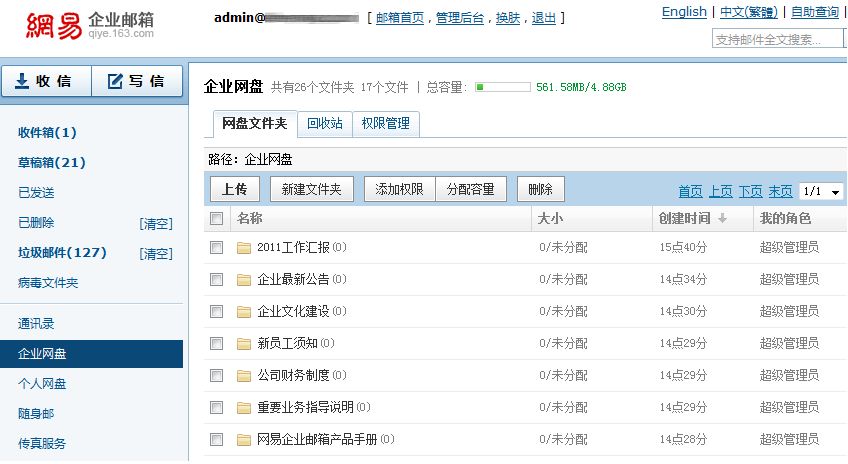This screenshot has width=848, height=464.
Task: Sort by 名称 column header
Action: pos(249,218)
